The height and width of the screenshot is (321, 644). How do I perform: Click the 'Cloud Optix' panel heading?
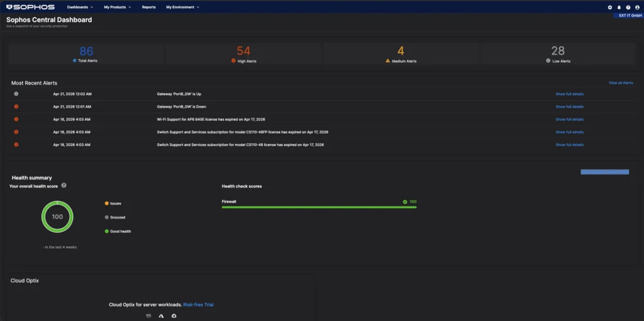(25, 281)
